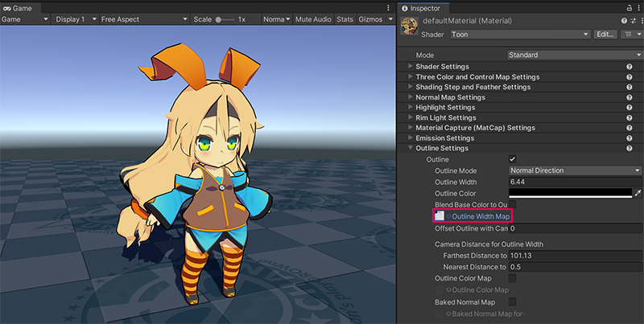This screenshot has height=324, width=644.
Task: Open the Normal play mode dropdown
Action: click(277, 19)
